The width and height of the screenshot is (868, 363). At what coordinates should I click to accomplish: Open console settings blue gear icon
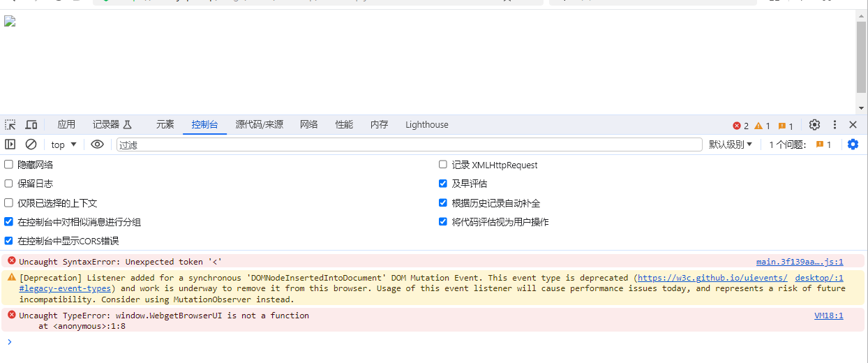click(x=853, y=145)
